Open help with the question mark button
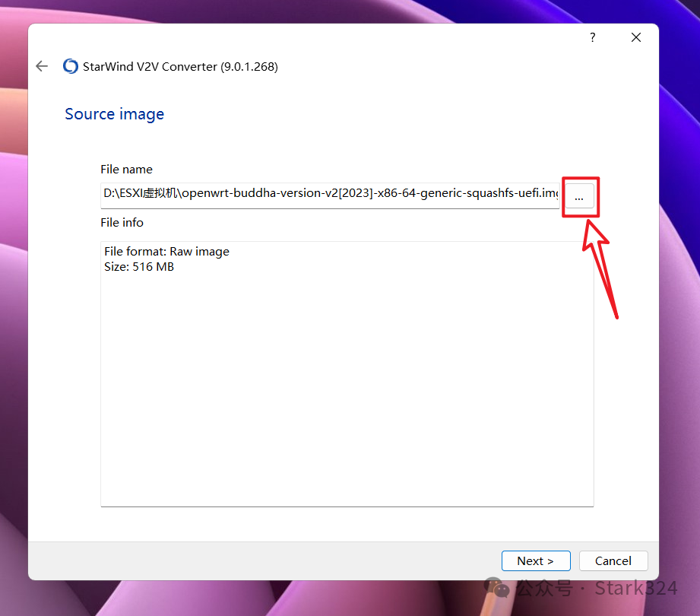 click(x=592, y=37)
